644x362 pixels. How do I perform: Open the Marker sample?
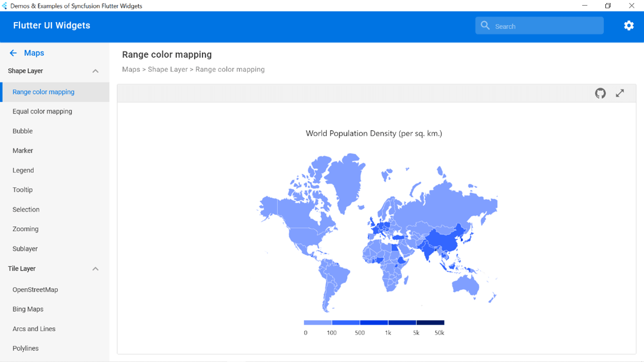23,151
